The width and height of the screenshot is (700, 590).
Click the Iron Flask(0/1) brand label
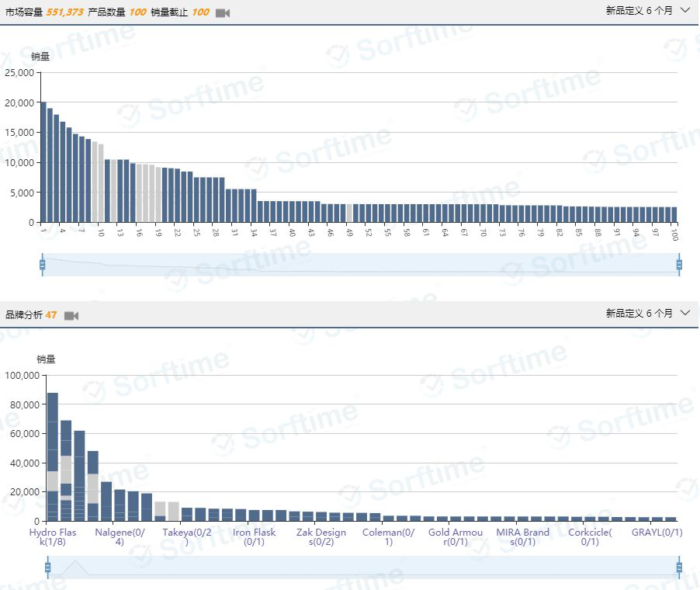coord(254,537)
